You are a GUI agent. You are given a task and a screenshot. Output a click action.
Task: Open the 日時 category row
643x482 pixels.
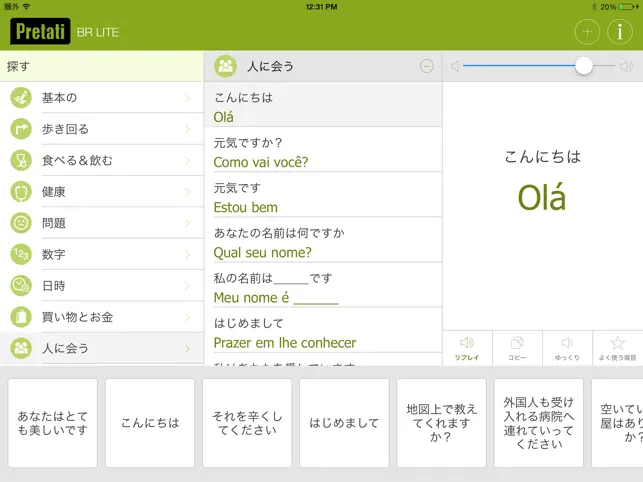click(102, 286)
